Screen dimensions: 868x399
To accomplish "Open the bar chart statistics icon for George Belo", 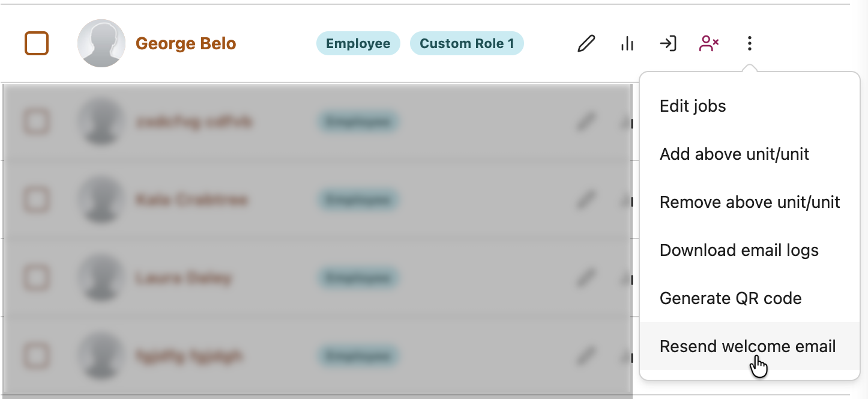I will click(627, 43).
